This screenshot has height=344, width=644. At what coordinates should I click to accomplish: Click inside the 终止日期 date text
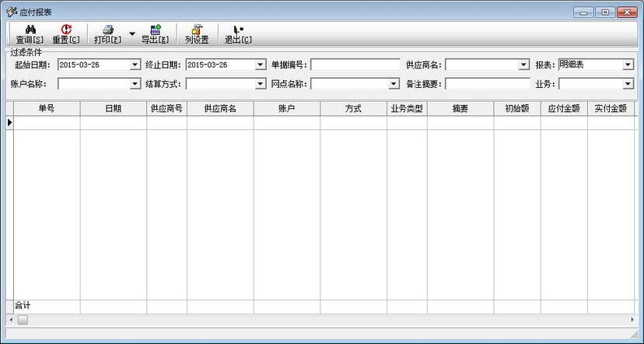coord(208,65)
